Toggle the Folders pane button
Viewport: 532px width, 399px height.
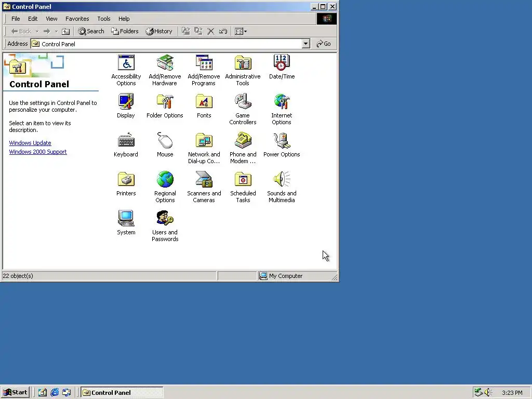pos(125,31)
